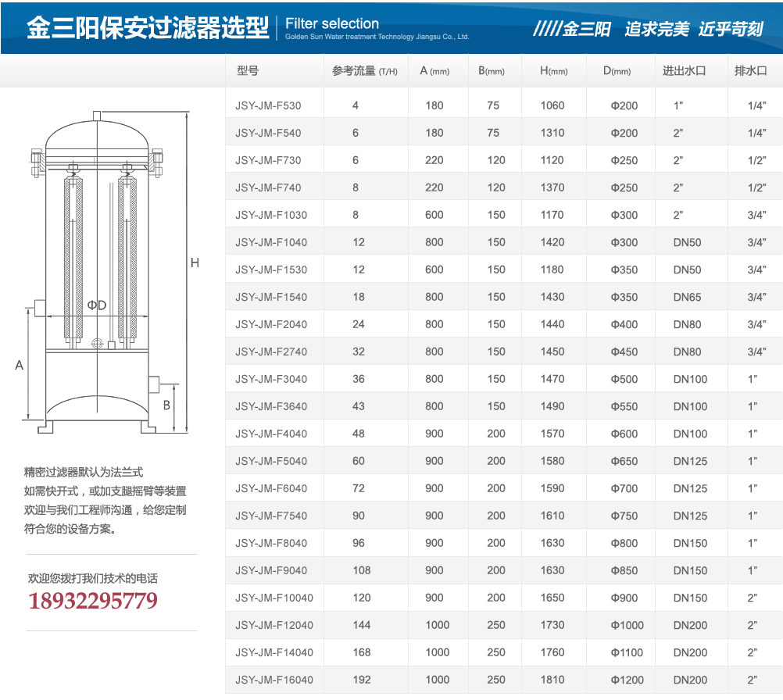Click H value 1060 in F530 row

[552, 105]
